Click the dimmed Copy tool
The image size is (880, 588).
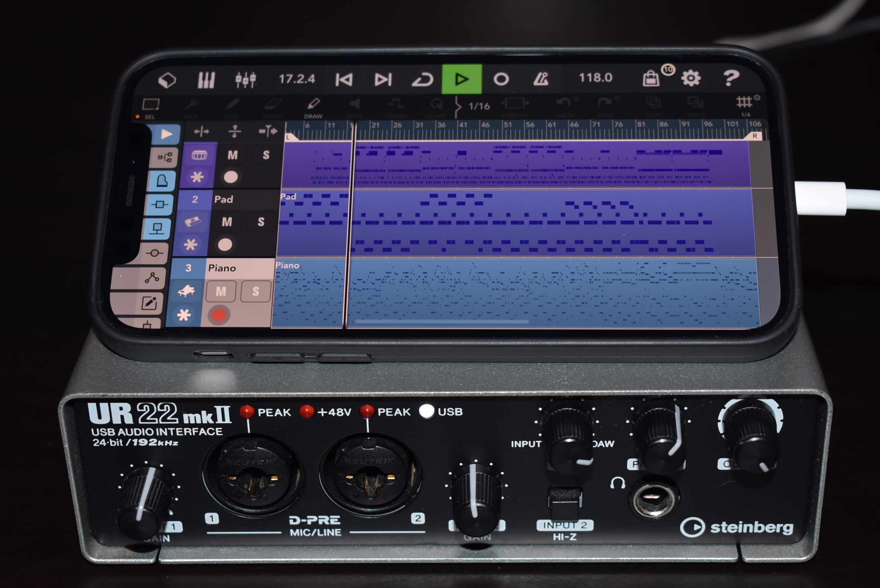[x=654, y=106]
